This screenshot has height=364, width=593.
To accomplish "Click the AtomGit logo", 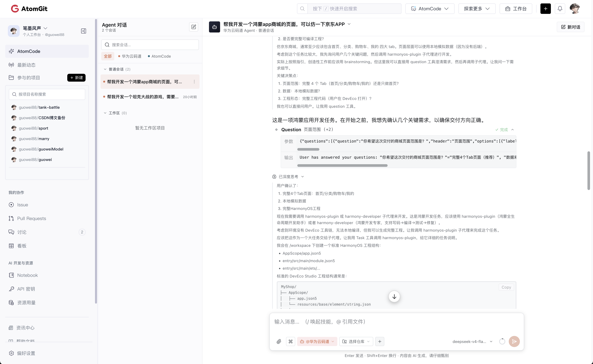I will point(29,9).
